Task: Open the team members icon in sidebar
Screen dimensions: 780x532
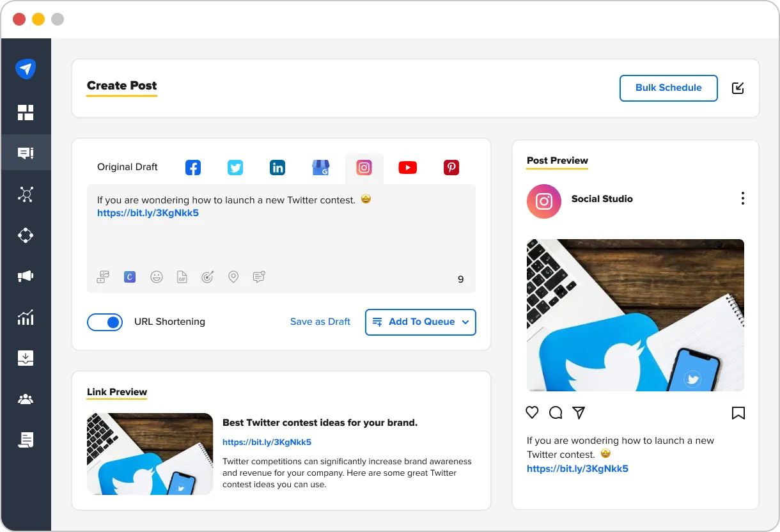Action: pos(26,399)
